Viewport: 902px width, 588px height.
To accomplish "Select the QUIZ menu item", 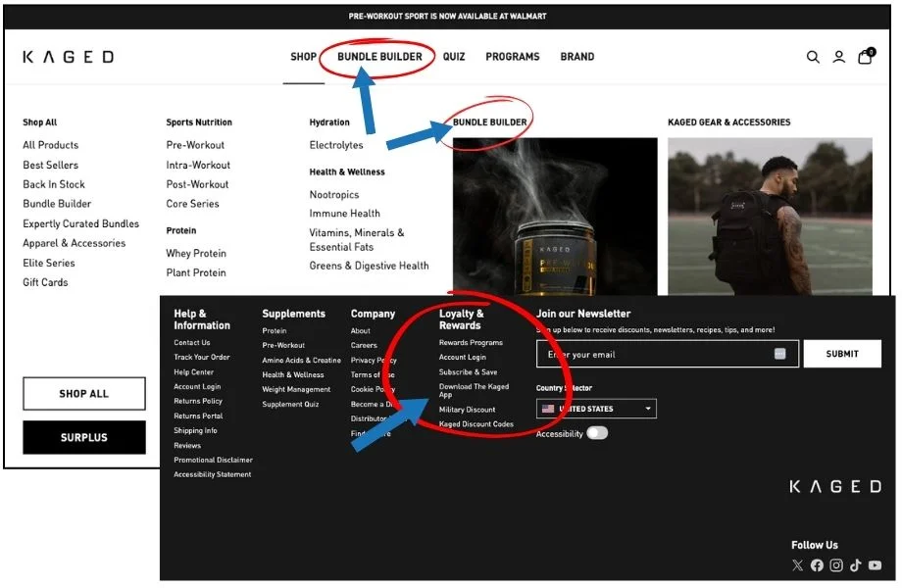I will pyautogui.click(x=453, y=57).
